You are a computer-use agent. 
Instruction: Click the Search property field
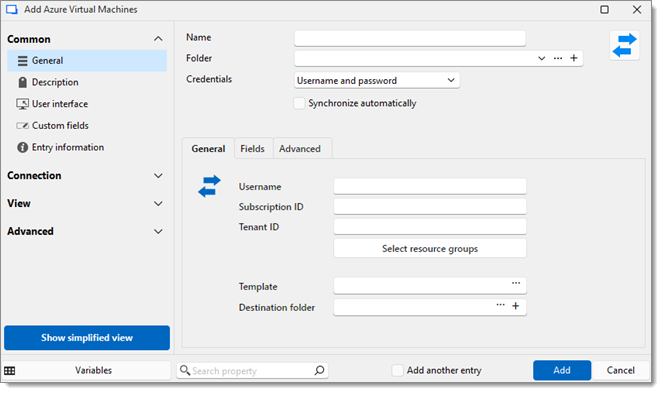[x=252, y=371]
